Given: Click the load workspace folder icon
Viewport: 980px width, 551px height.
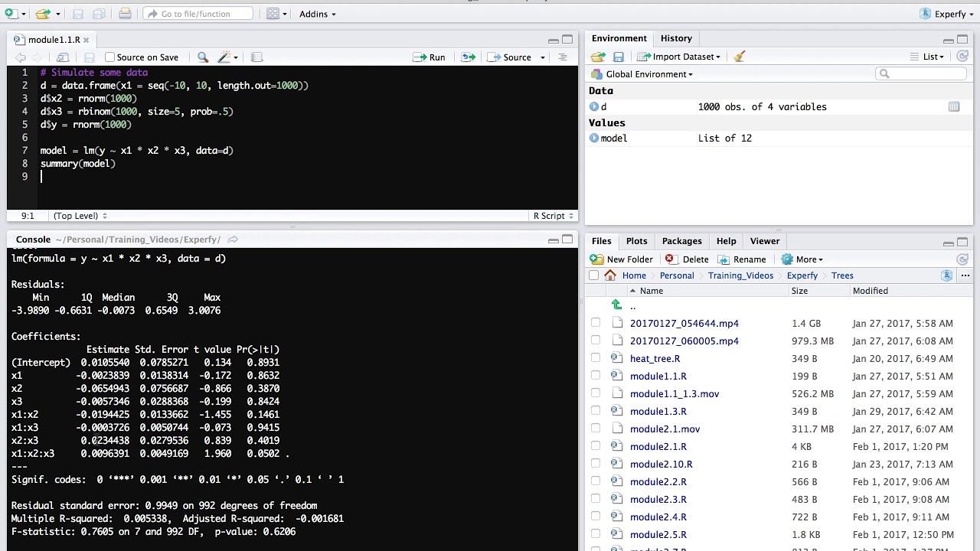Looking at the screenshot, I should tap(598, 57).
